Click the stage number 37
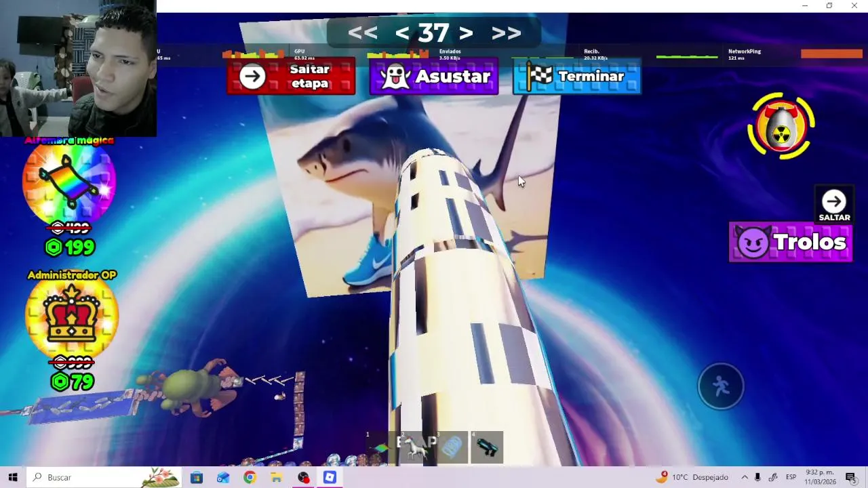Screen dimensions: 868x488 [x=433, y=33]
